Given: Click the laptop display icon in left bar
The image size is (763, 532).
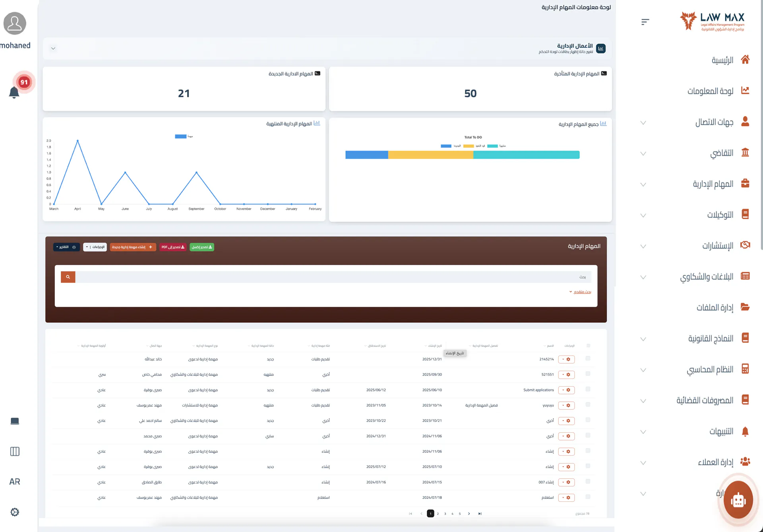Looking at the screenshot, I should 15,421.
